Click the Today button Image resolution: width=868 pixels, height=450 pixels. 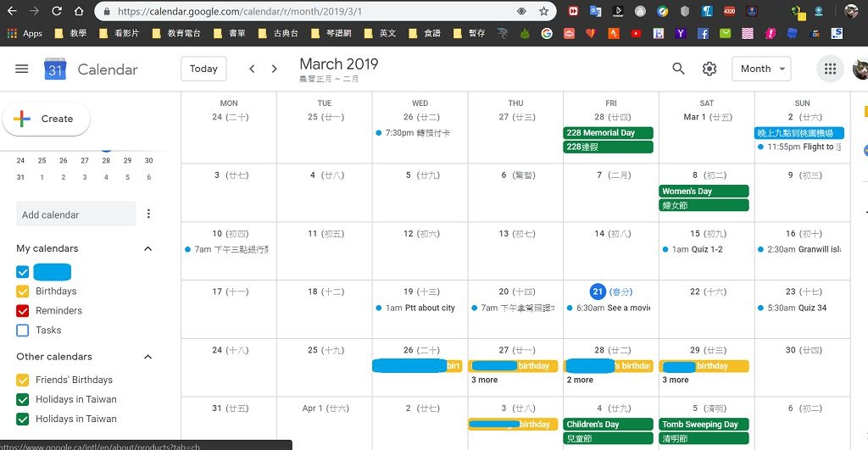click(x=203, y=69)
